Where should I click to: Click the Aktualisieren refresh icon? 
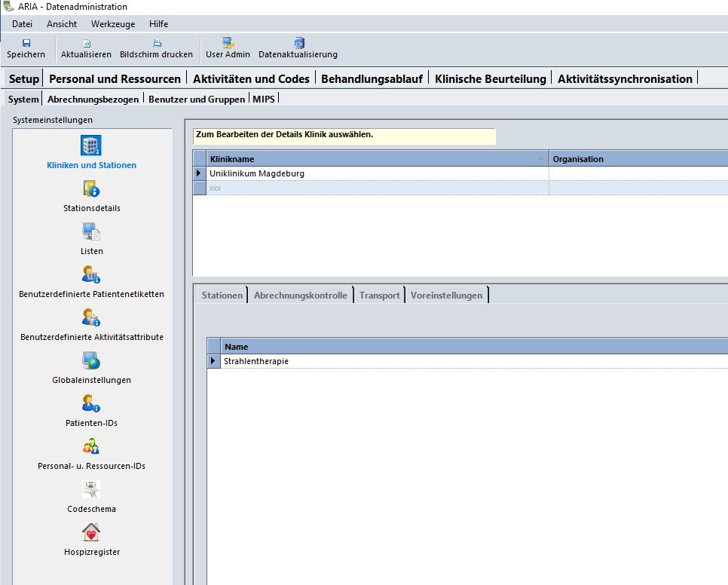coord(86,44)
